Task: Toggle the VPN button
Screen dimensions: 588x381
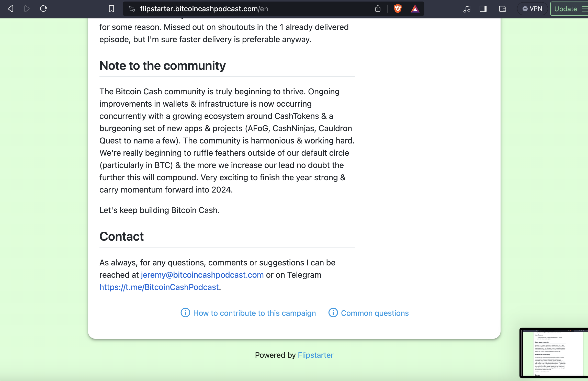Action: 533,9
